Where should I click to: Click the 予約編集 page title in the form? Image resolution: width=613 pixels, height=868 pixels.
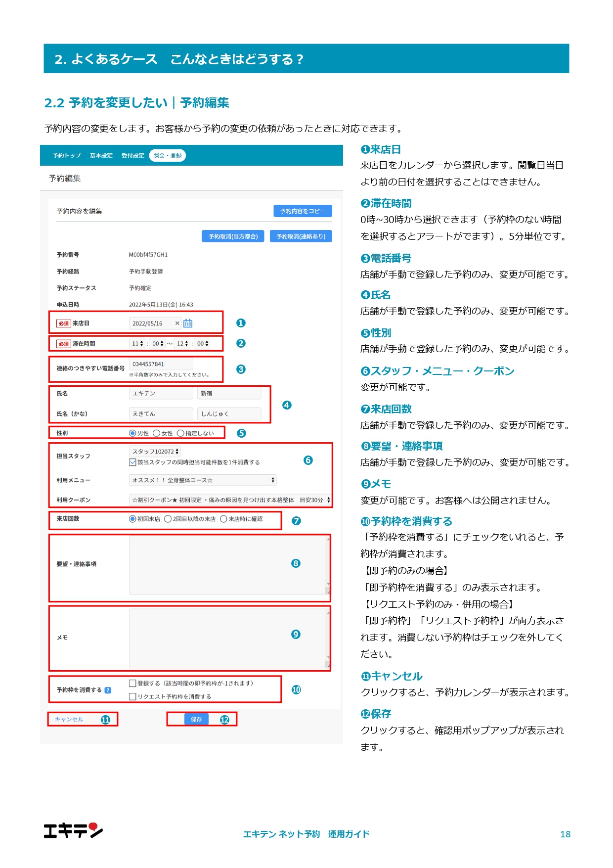tap(65, 179)
